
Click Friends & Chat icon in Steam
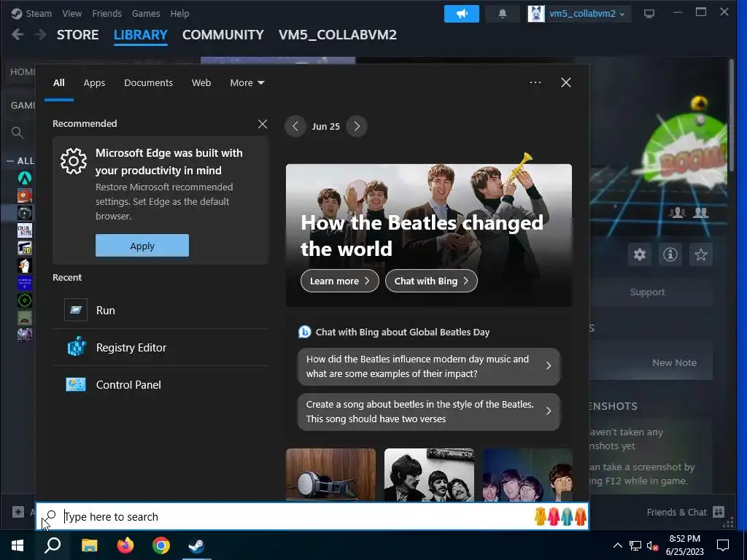[x=719, y=512]
